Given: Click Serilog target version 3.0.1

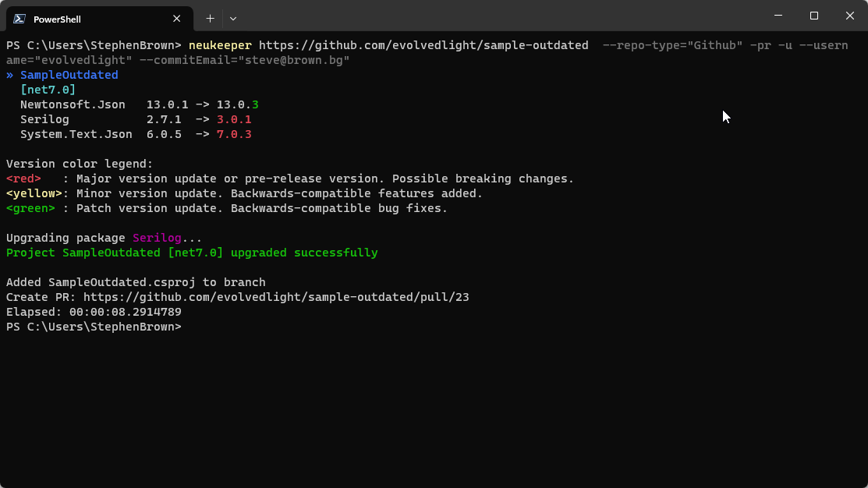Looking at the screenshot, I should (x=234, y=119).
